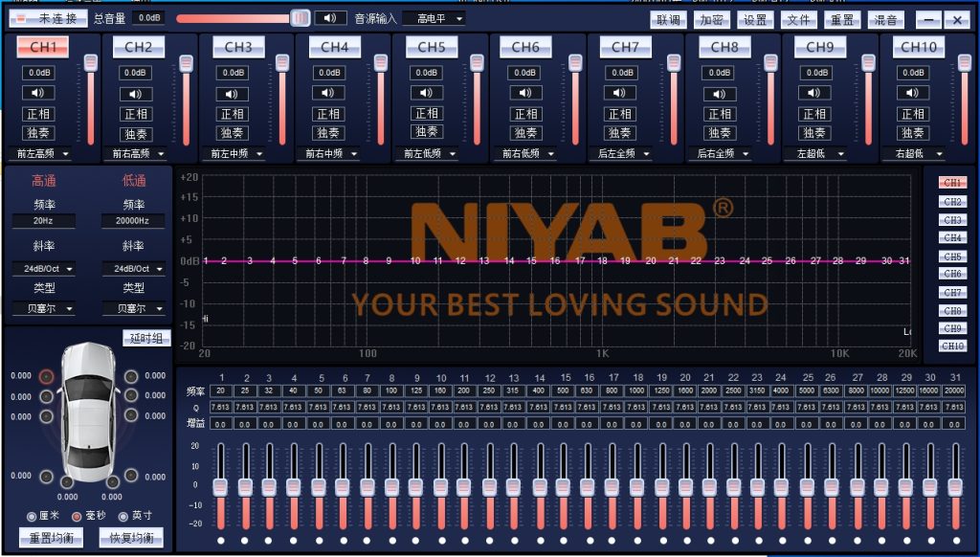
Task: Open high-pass slope 24dB/Oct dropdown
Action: 44,269
